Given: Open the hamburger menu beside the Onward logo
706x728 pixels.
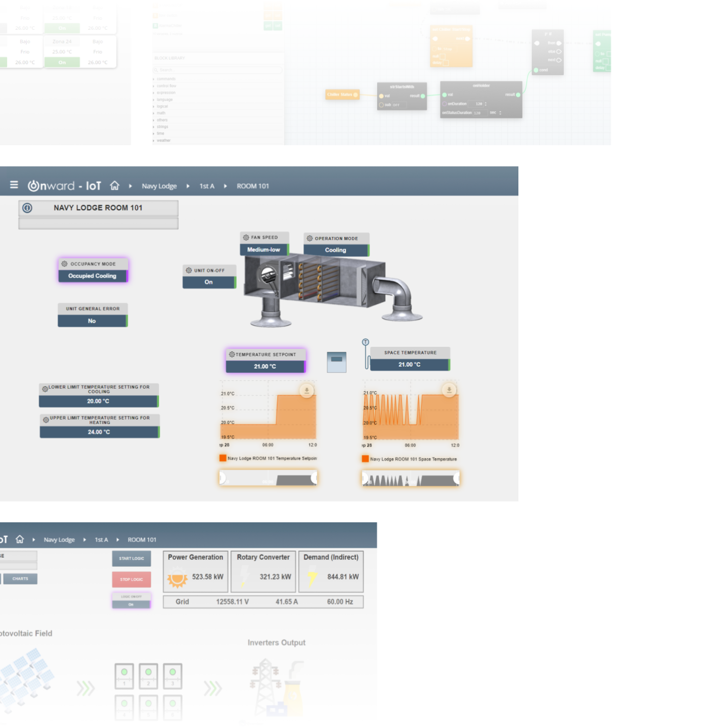Looking at the screenshot, I should [14, 185].
